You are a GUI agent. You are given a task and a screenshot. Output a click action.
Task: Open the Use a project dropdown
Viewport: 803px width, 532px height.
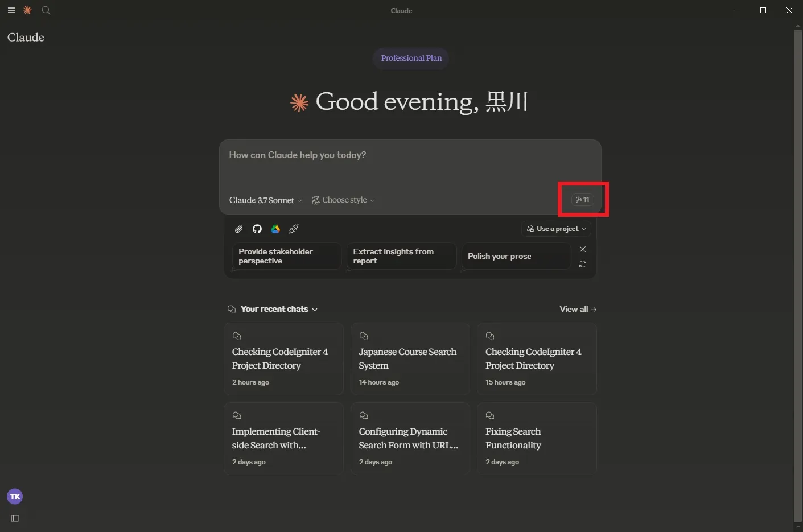click(556, 229)
